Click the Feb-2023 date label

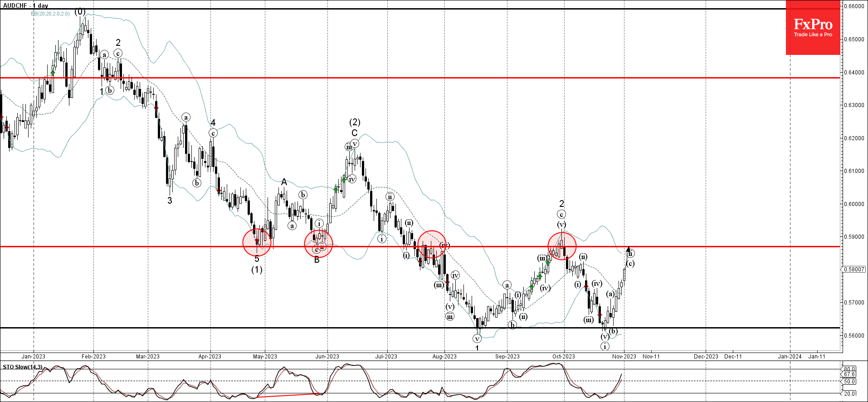[93, 356]
